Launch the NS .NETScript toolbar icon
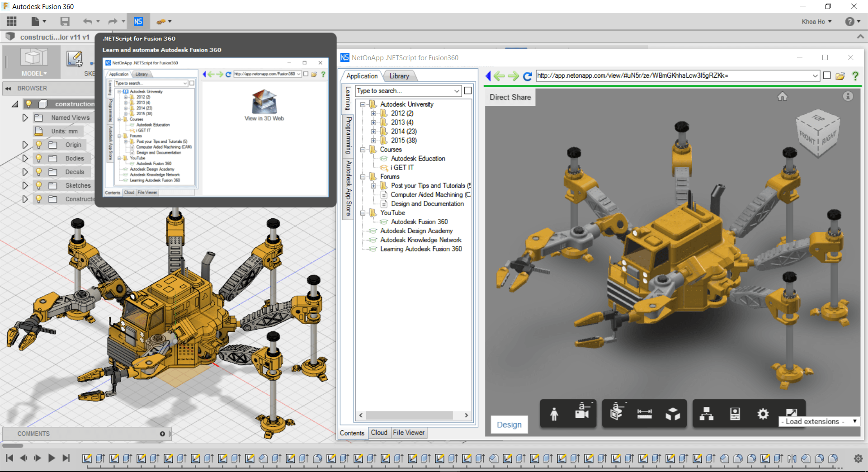Viewport: 868px width, 472px height. click(x=138, y=21)
